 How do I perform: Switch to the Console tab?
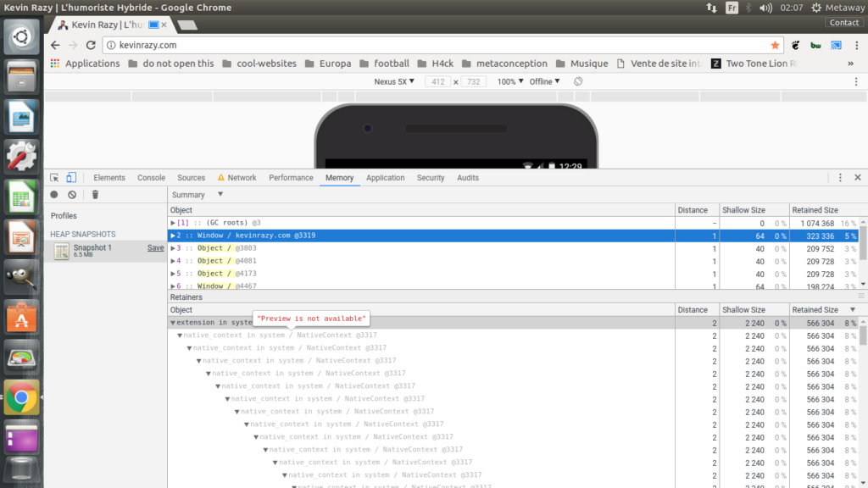[x=151, y=178]
